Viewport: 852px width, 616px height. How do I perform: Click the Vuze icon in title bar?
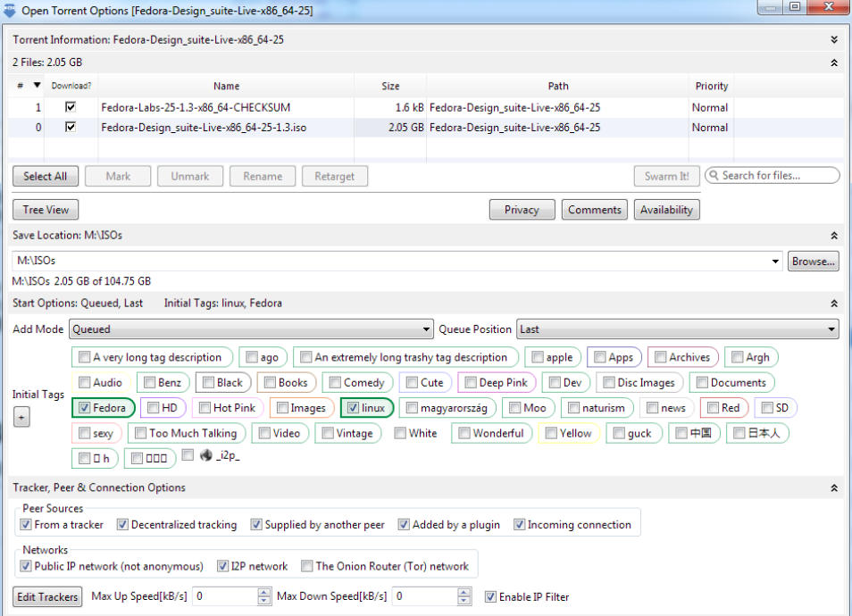10,10
